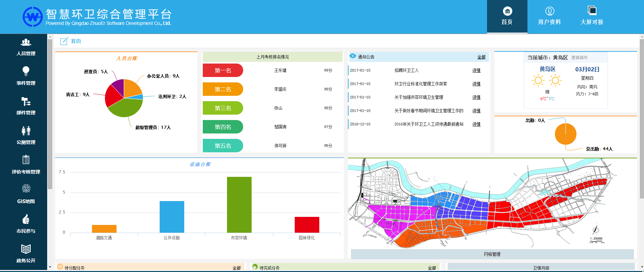The image size is (644, 272).
Task: Expand 全部 in the 待完成任务 panel
Action: click(x=432, y=268)
